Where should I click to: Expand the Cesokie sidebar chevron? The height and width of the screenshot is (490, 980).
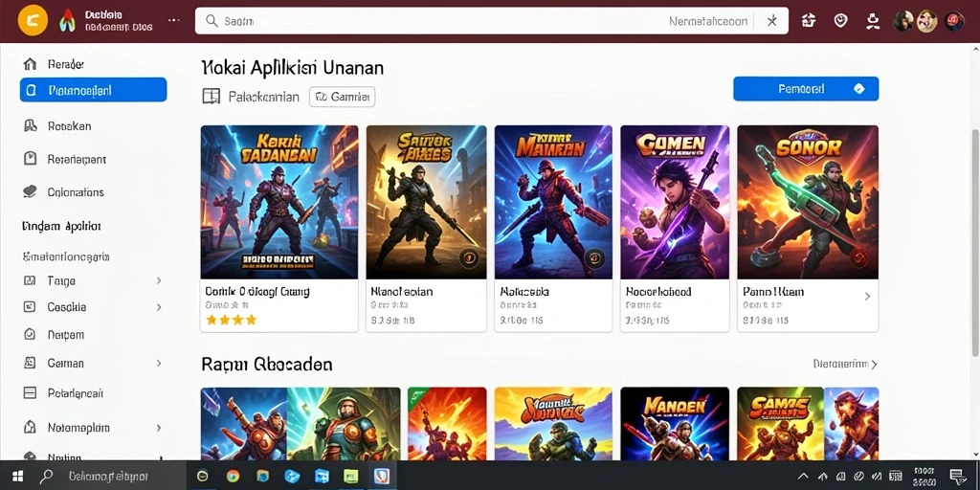[159, 307]
